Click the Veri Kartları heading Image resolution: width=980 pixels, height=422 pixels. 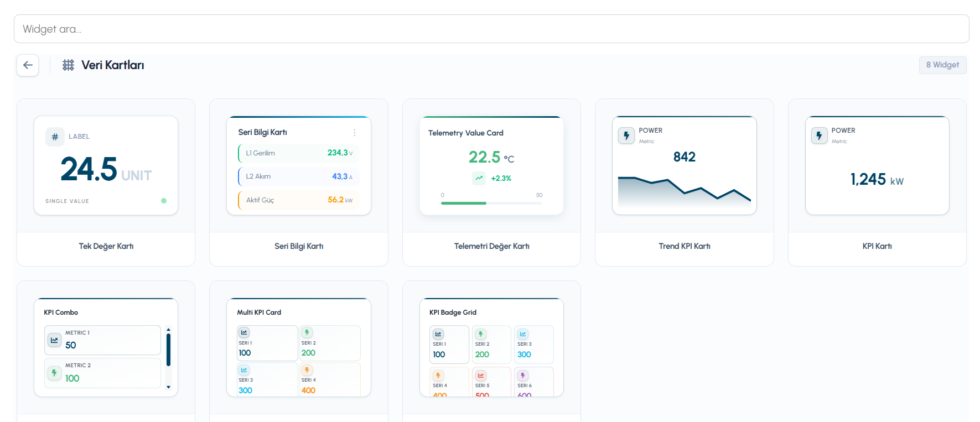click(113, 65)
